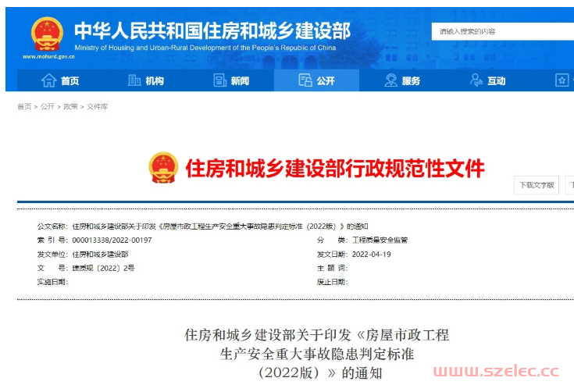Screen dimensions: 574x392
Task: Click the home house icon in navigation
Action: 48,80
